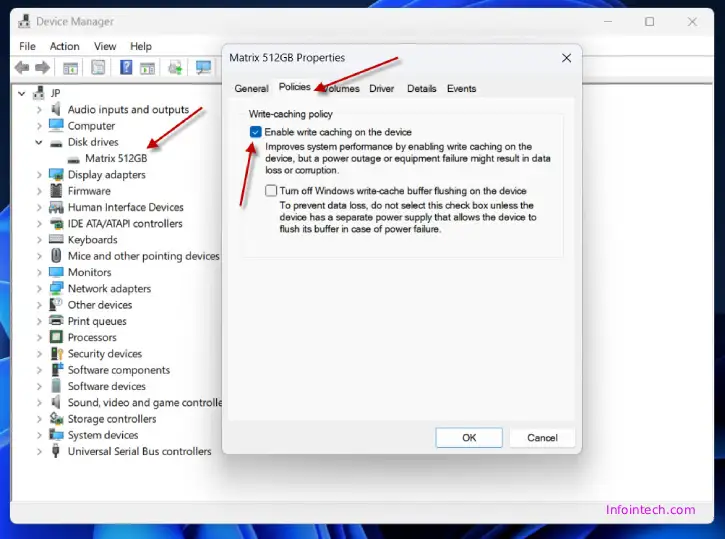Click the Forward arrow in Device Manager toolbar
The width and height of the screenshot is (725, 539).
coord(43,68)
